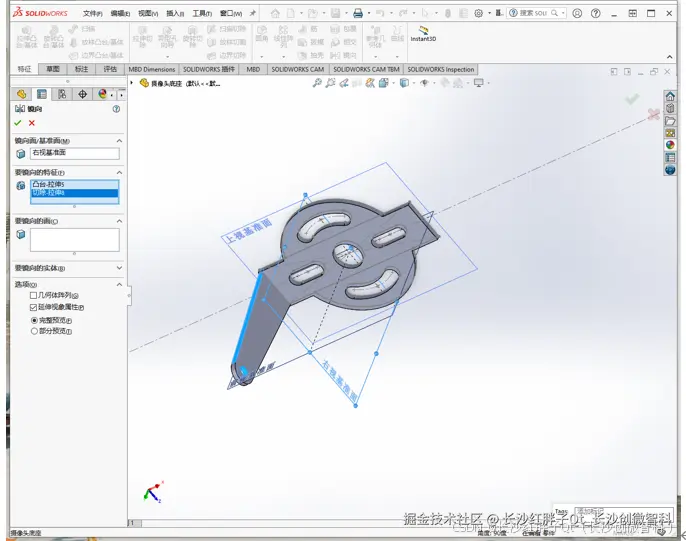Click the empty faces to mirror box
This screenshot has height=541, width=686.
[x=74, y=240]
